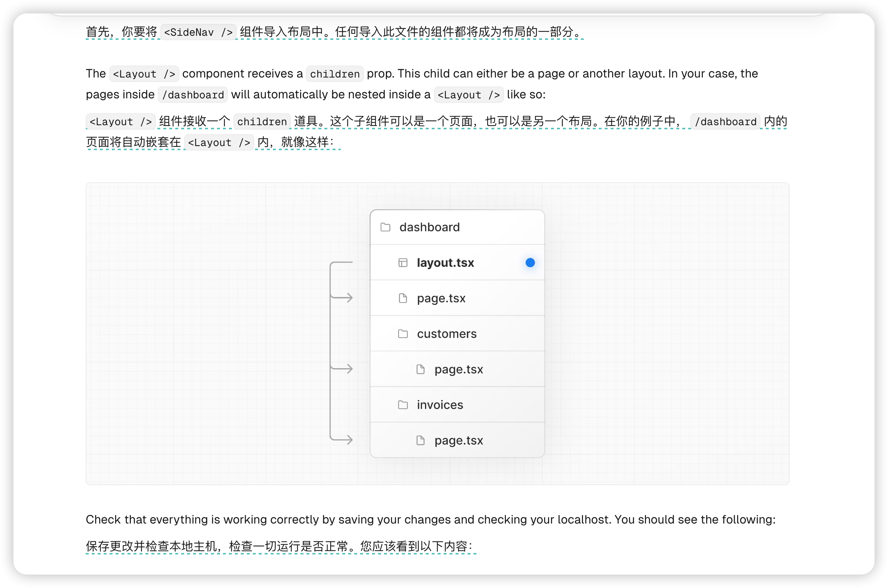Select the layout.tsx filename label

(x=445, y=263)
